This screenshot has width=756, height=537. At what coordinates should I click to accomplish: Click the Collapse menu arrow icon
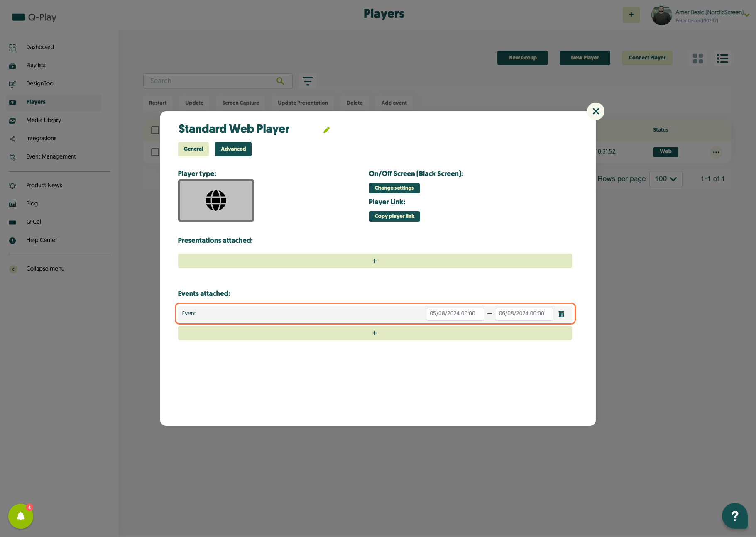pyautogui.click(x=13, y=269)
